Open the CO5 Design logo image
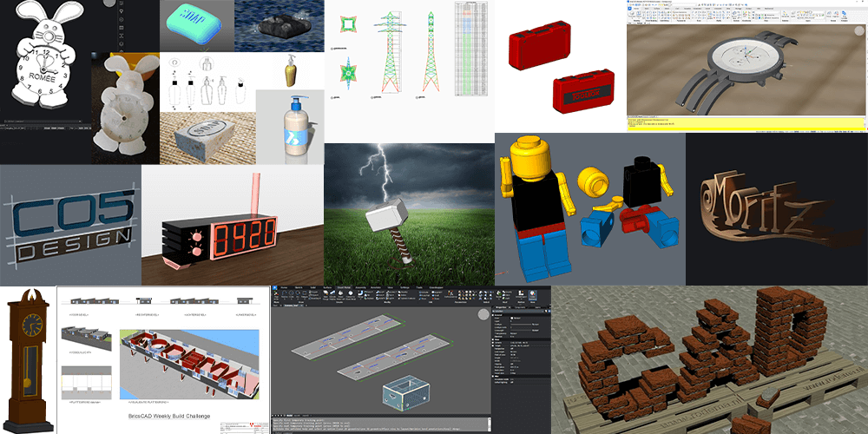The width and height of the screenshot is (868, 434). click(x=71, y=226)
